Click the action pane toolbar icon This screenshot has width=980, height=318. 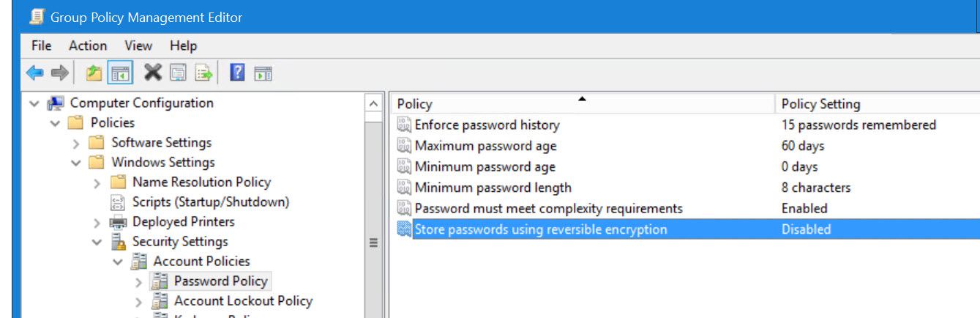(263, 73)
